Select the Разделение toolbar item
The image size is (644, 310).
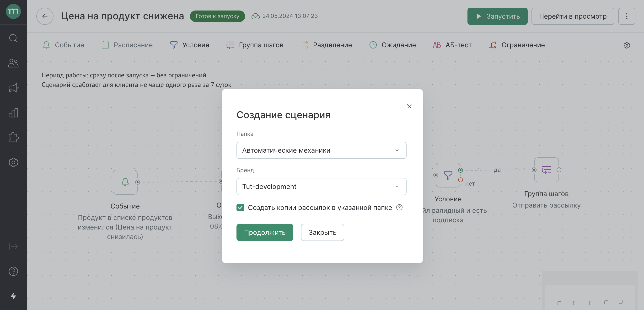click(326, 45)
